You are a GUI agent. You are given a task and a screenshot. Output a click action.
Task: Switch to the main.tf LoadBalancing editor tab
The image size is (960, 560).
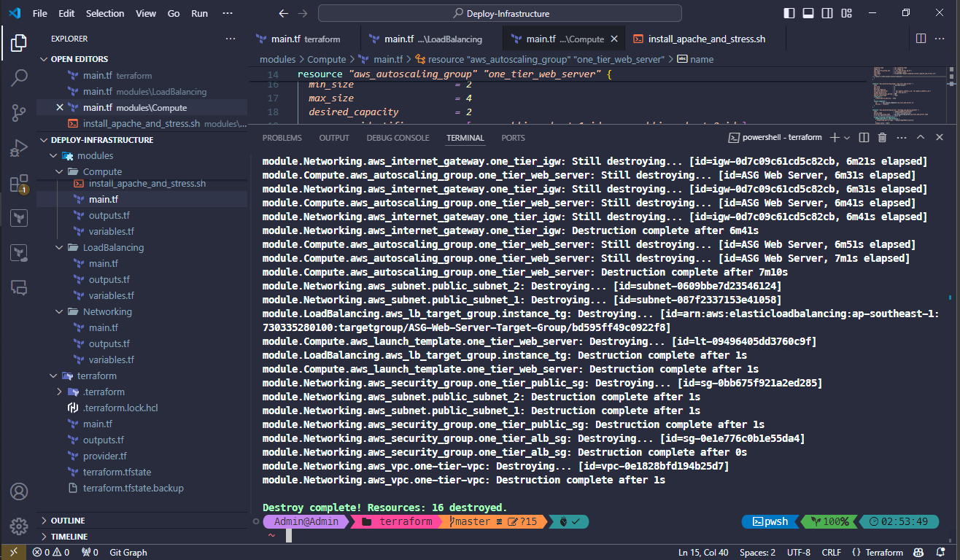[x=432, y=39]
